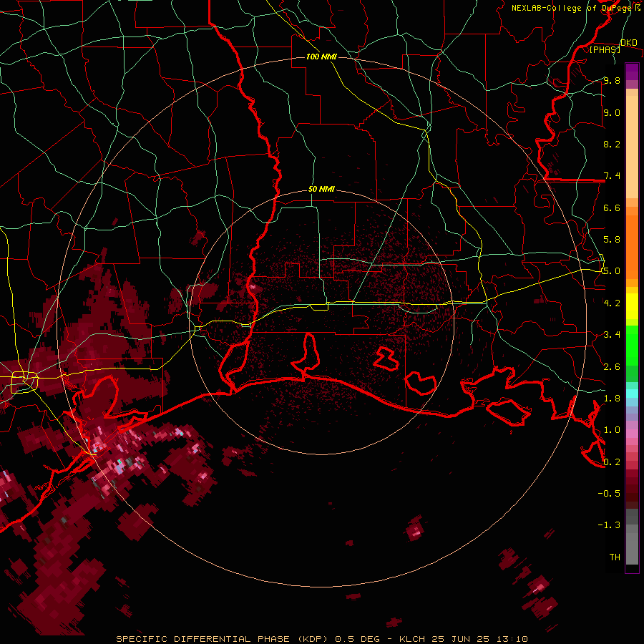The width and height of the screenshot is (644, 644).
Task: Click the 100 NMI range ring label
Action: click(x=321, y=57)
